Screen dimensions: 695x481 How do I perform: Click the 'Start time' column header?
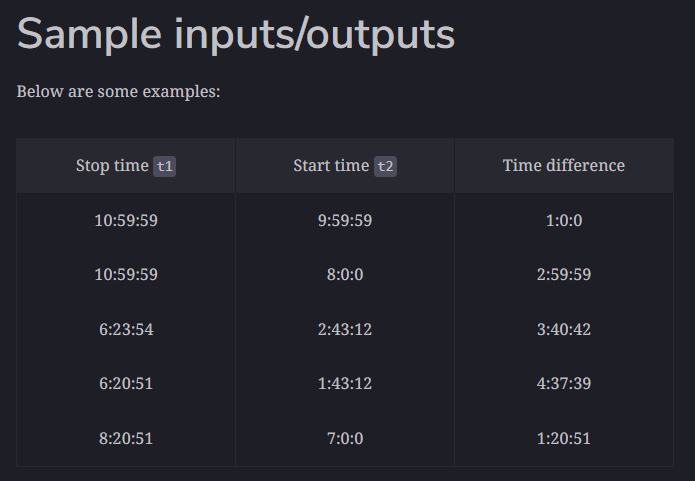[345, 166]
